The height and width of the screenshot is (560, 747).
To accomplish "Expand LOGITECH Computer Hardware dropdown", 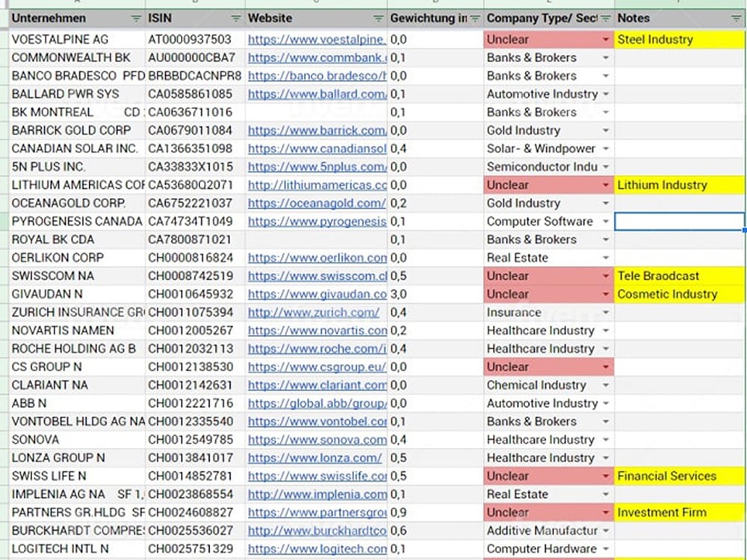I will coord(606,549).
